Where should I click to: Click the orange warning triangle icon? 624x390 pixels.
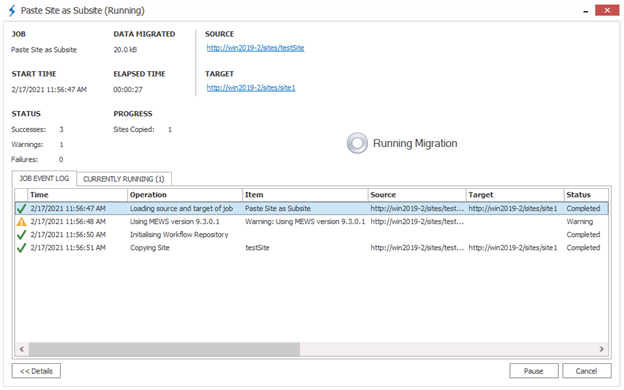point(21,222)
